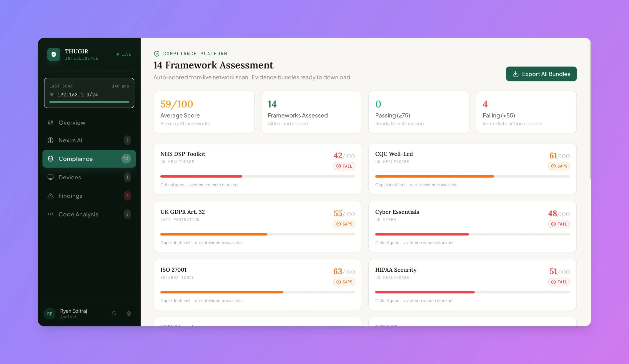
Task: Click the 59/100 Average Score card
Action: [204, 112]
